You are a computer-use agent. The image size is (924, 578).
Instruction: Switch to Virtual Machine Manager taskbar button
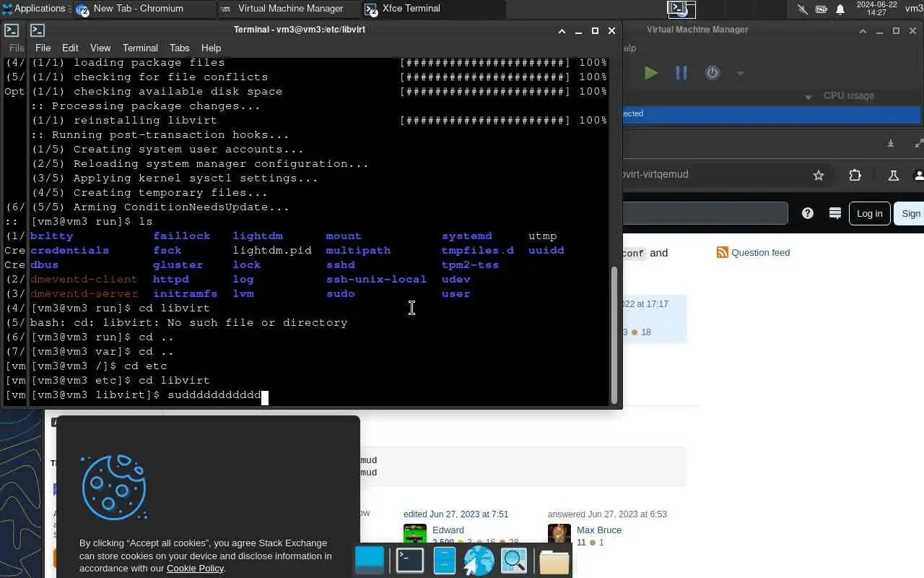point(289,9)
